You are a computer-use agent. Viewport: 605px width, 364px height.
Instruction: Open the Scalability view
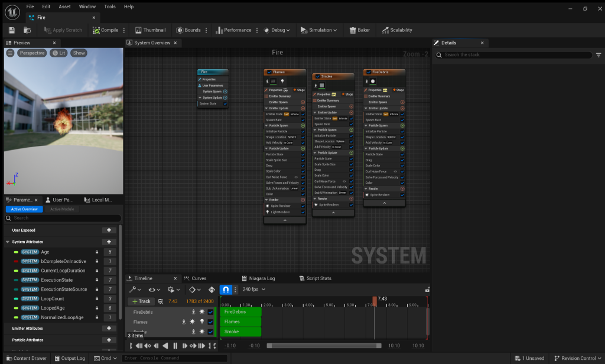coord(397,30)
